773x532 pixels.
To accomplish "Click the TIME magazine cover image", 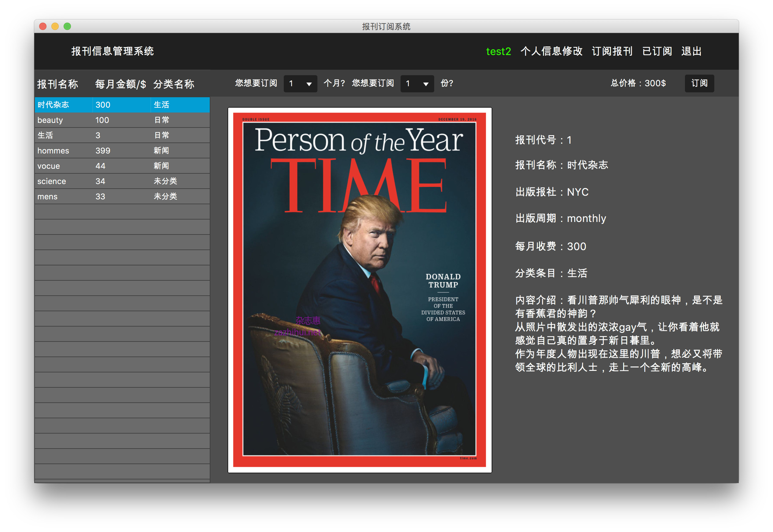I will tap(359, 290).
